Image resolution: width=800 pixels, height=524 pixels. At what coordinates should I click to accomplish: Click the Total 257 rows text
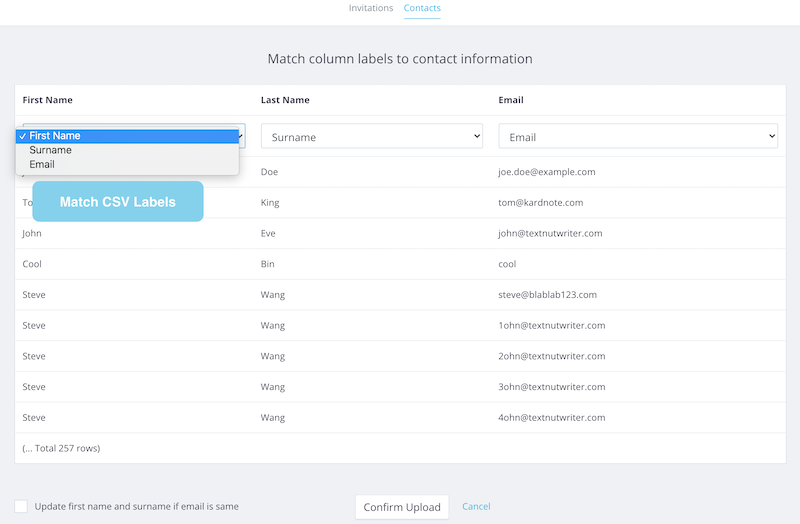[x=61, y=448]
